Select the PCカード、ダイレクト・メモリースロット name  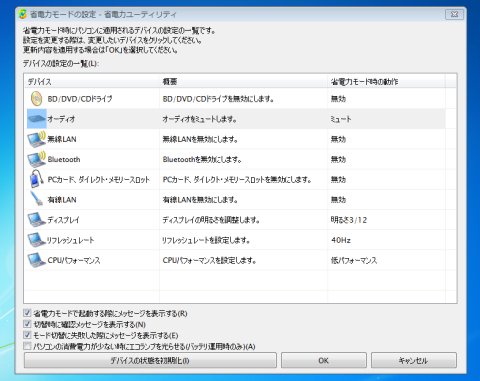click(99, 180)
